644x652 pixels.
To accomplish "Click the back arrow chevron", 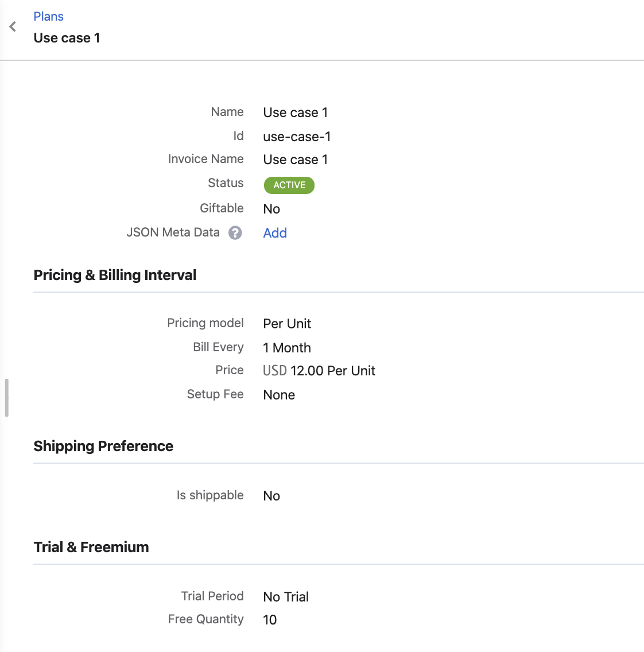I will (x=13, y=27).
